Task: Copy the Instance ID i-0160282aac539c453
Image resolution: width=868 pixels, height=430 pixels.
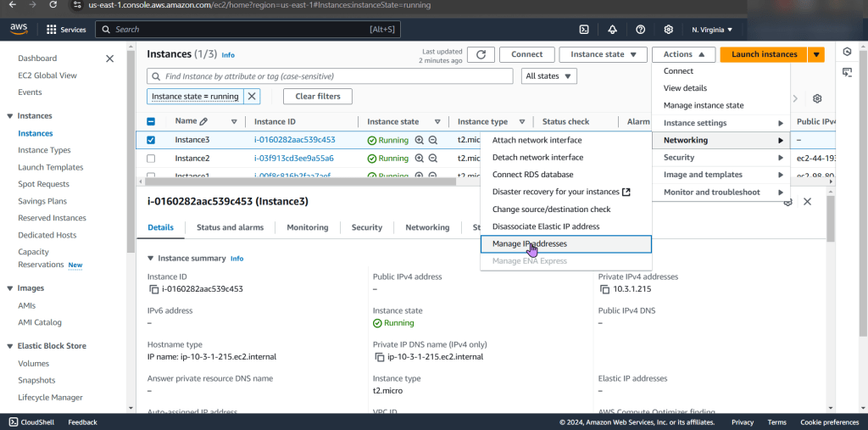Action: click(x=153, y=289)
